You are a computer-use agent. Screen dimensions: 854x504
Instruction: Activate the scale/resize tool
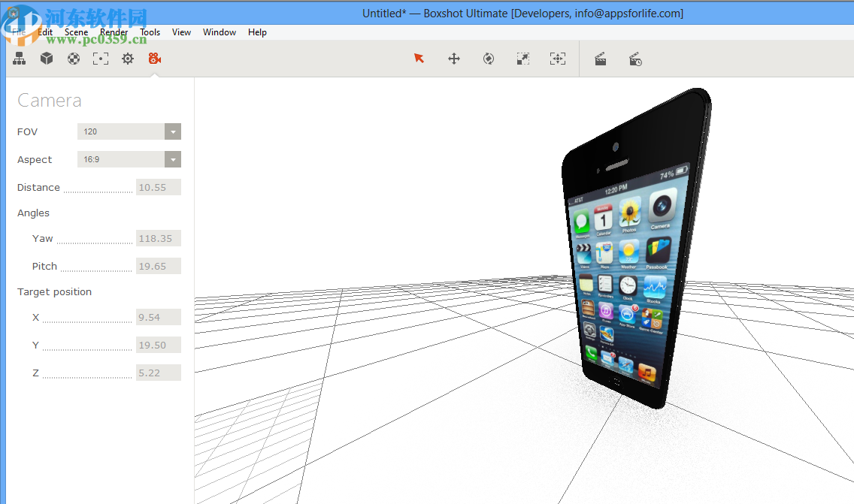tap(523, 59)
